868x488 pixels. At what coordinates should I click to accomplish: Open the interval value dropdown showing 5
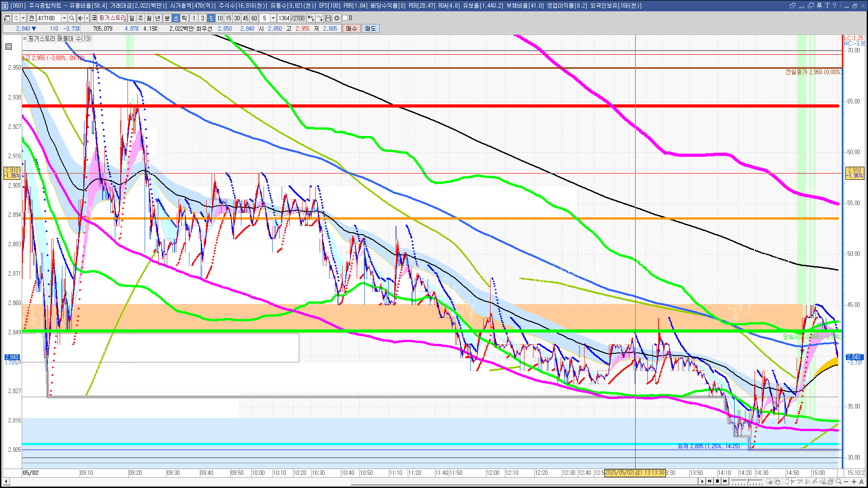tap(273, 18)
